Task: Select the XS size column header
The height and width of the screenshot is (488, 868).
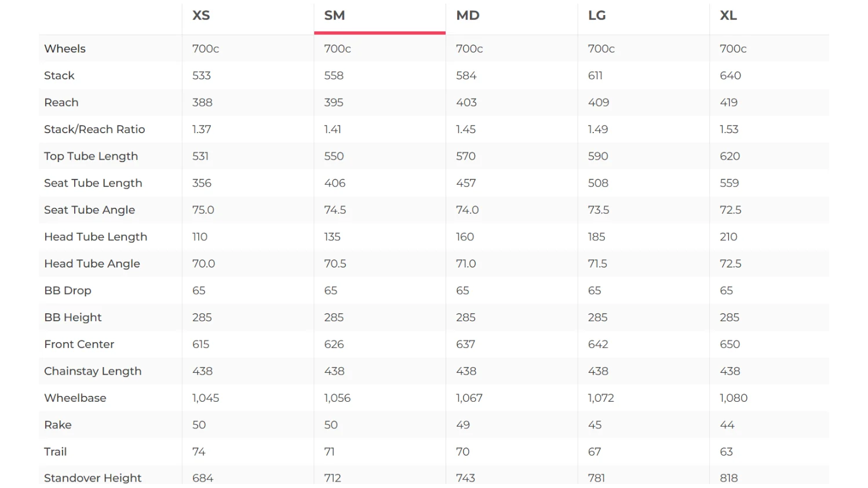Action: 201,16
